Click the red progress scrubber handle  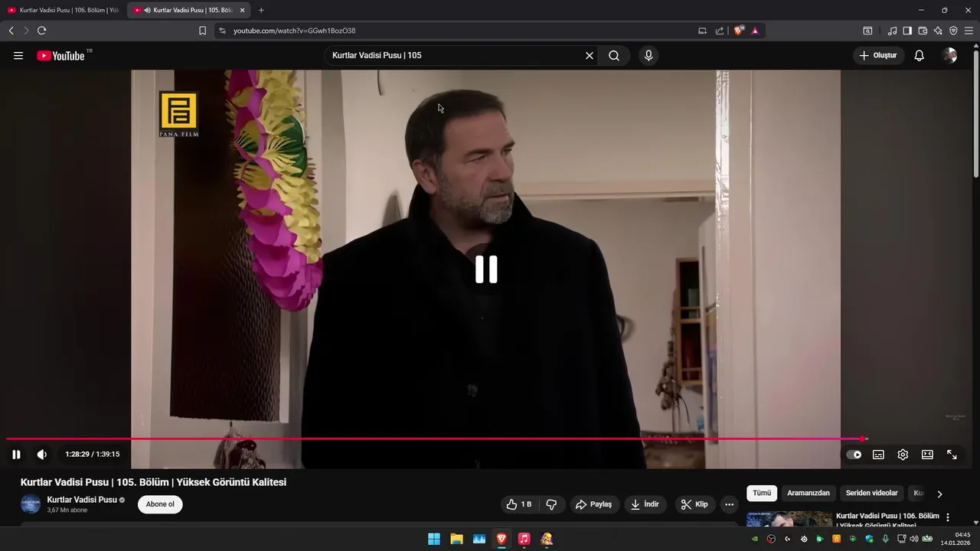[x=864, y=439]
